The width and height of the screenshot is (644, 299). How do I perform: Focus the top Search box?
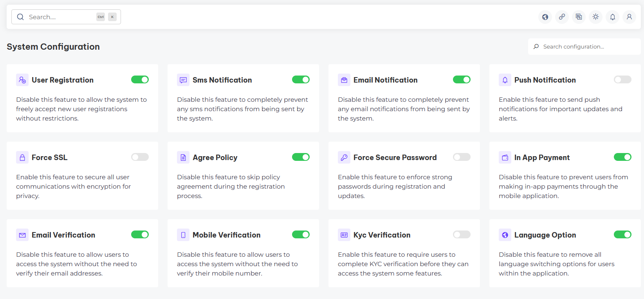tap(61, 17)
